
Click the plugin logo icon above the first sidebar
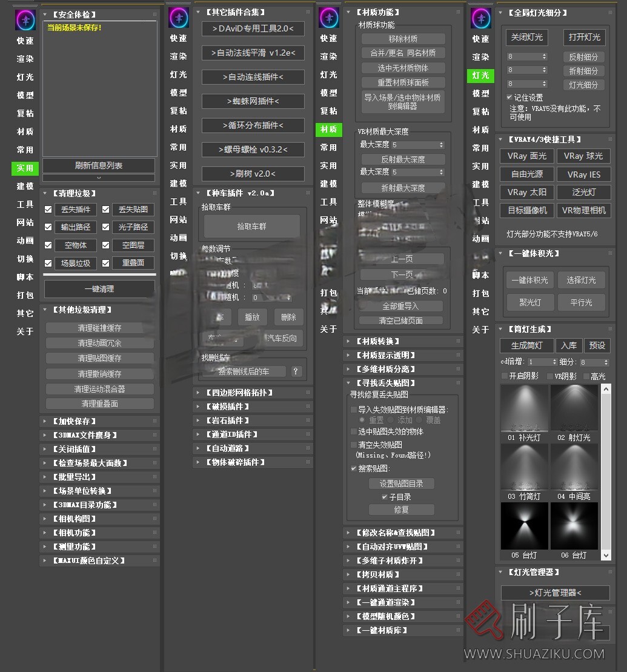24,19
